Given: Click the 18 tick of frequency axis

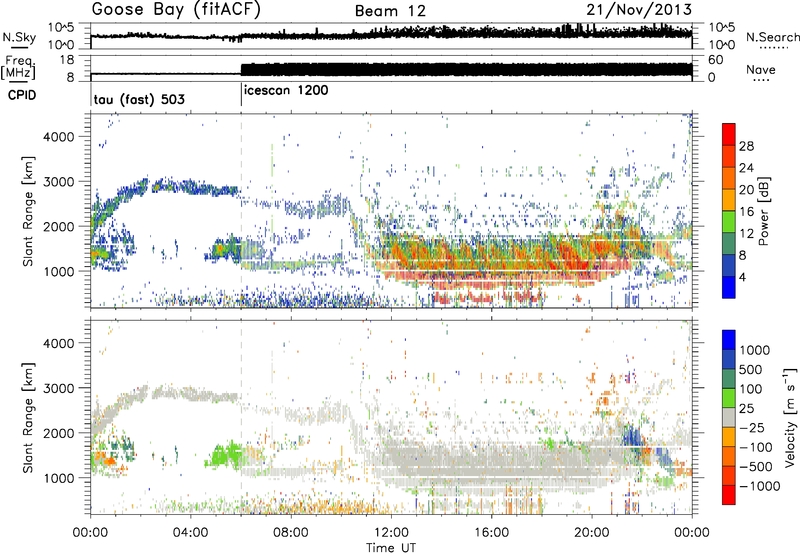Looking at the screenshot, I should coord(67,60).
